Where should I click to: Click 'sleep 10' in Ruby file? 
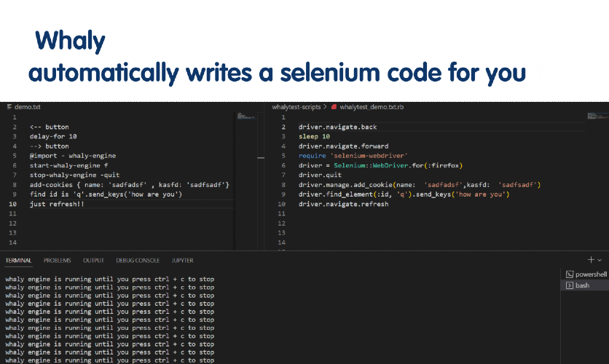(314, 136)
